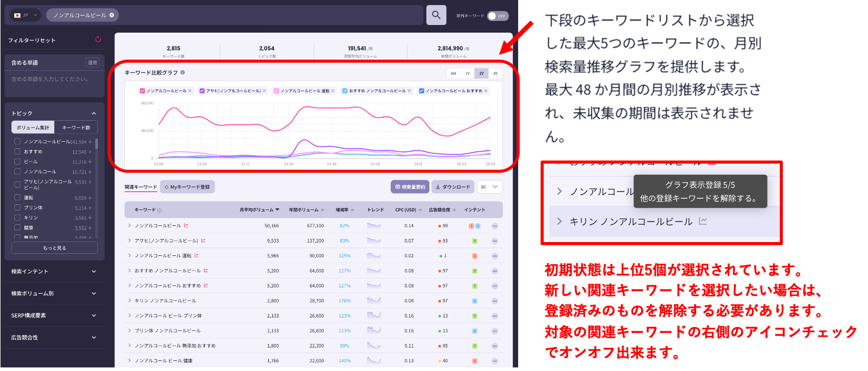This screenshot has width=868, height=371.
Task: Click graph icon beside ノンアルコールビール 運転 row
Action: pos(197,256)
